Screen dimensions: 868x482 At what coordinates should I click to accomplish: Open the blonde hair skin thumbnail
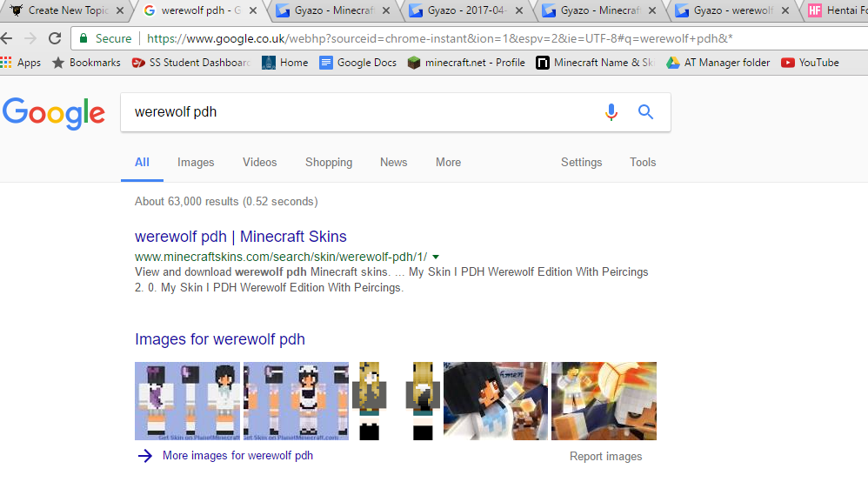(x=397, y=401)
